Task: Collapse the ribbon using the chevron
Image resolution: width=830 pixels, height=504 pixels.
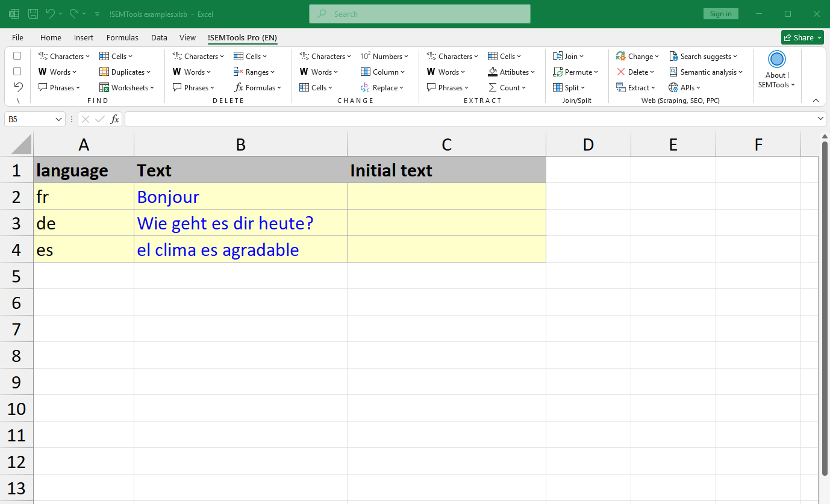Action: click(815, 100)
